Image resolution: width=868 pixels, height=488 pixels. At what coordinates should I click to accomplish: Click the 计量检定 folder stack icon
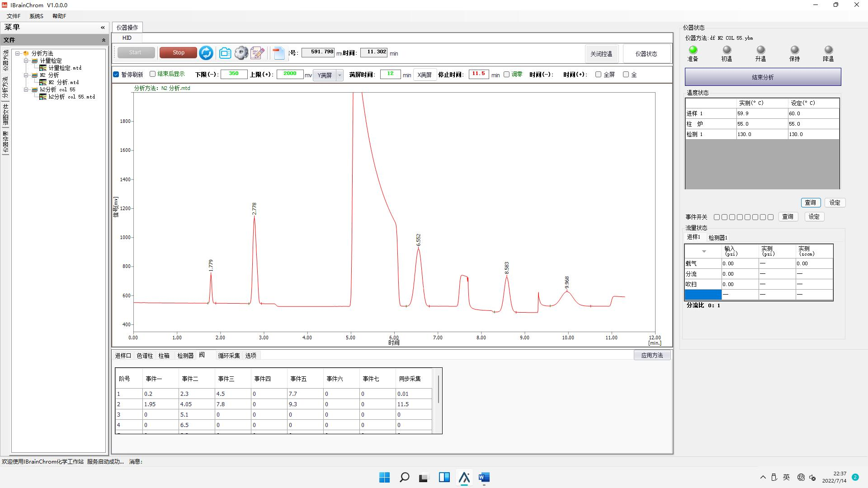pos(35,61)
